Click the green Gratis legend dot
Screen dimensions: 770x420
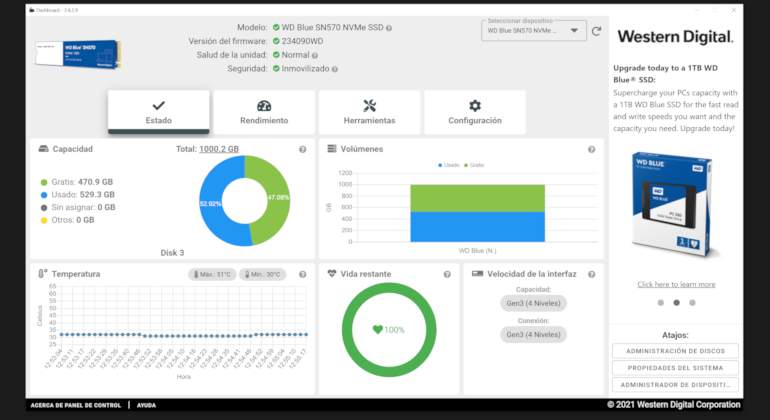[44, 182]
